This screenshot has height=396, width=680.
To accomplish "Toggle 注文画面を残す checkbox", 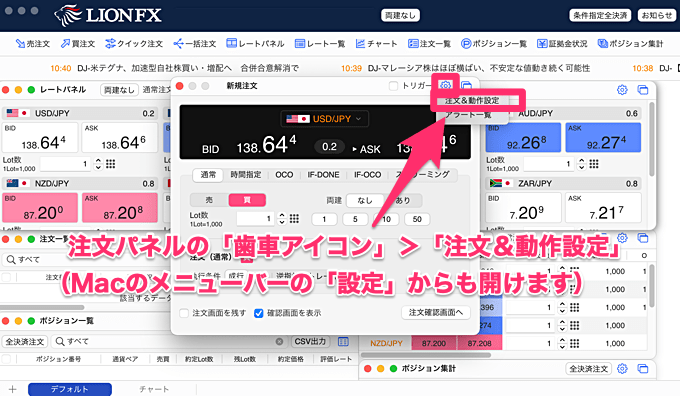I will point(184,313).
